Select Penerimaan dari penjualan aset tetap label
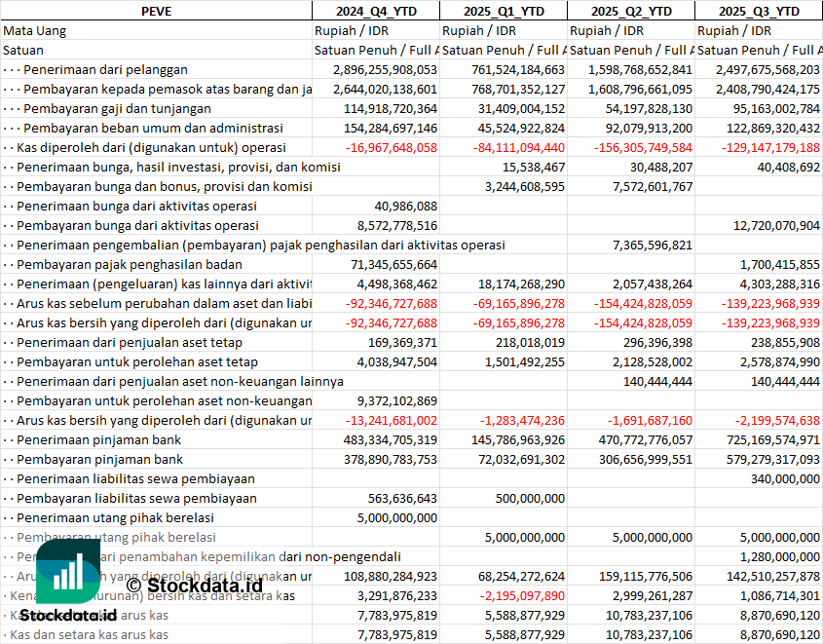 pos(130,343)
